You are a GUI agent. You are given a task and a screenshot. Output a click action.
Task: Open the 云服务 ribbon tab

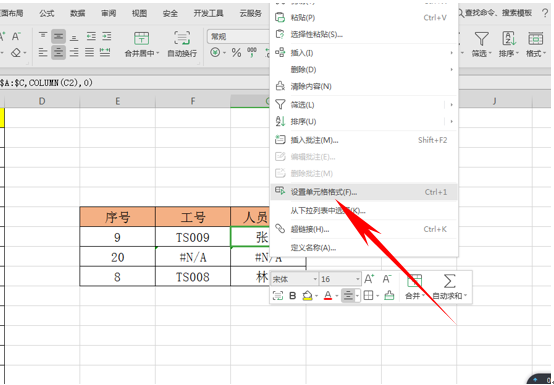(251, 13)
